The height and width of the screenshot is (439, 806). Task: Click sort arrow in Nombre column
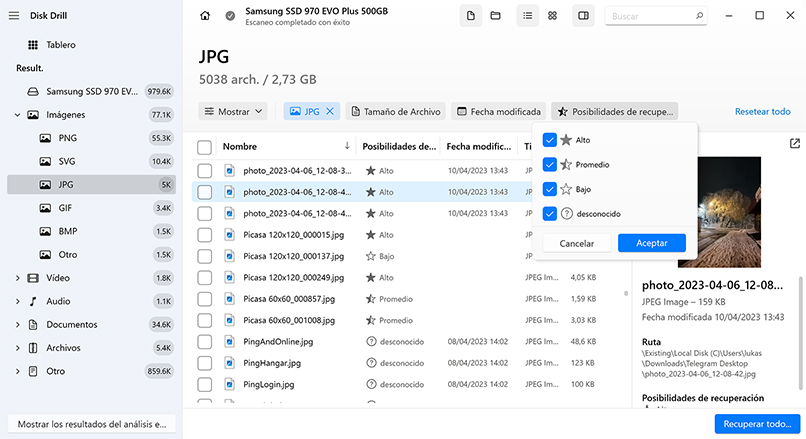(x=347, y=146)
